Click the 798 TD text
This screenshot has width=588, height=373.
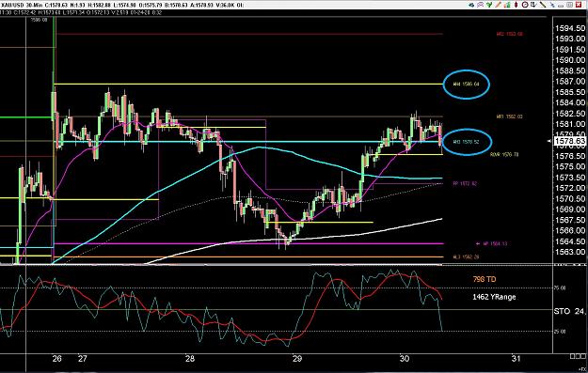point(485,279)
